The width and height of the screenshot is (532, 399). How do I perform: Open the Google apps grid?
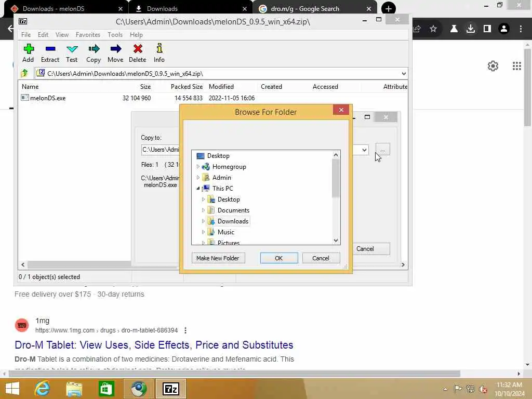pos(517,66)
